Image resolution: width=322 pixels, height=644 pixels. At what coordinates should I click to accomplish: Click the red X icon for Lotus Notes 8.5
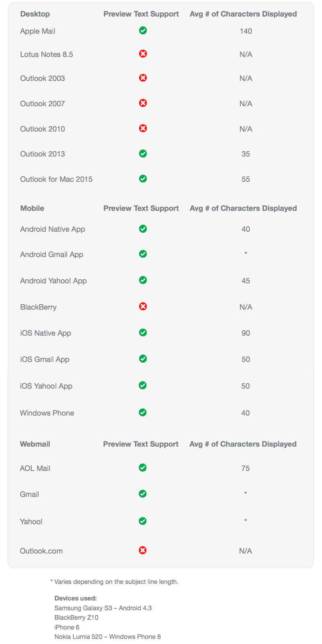143,54
